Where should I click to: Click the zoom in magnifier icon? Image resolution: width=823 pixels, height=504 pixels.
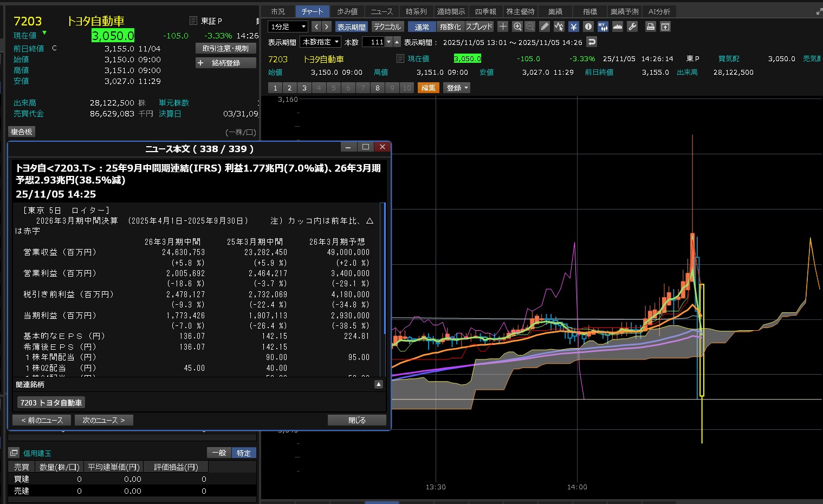[x=517, y=27]
